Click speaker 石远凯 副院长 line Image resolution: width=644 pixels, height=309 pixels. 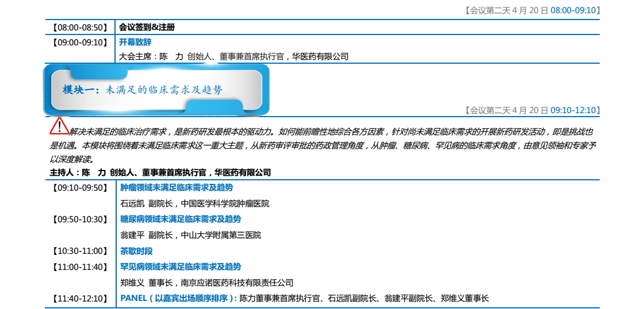[x=195, y=203]
